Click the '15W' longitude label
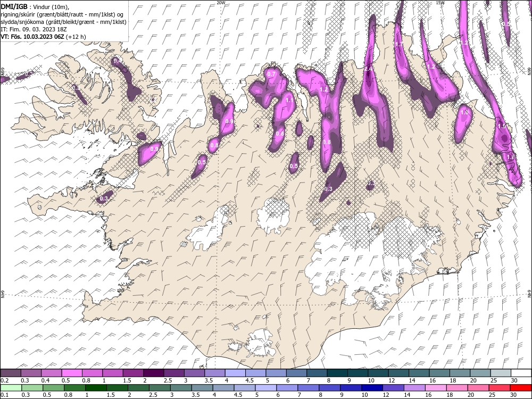This screenshot has width=532, height=399. pos(440,2)
